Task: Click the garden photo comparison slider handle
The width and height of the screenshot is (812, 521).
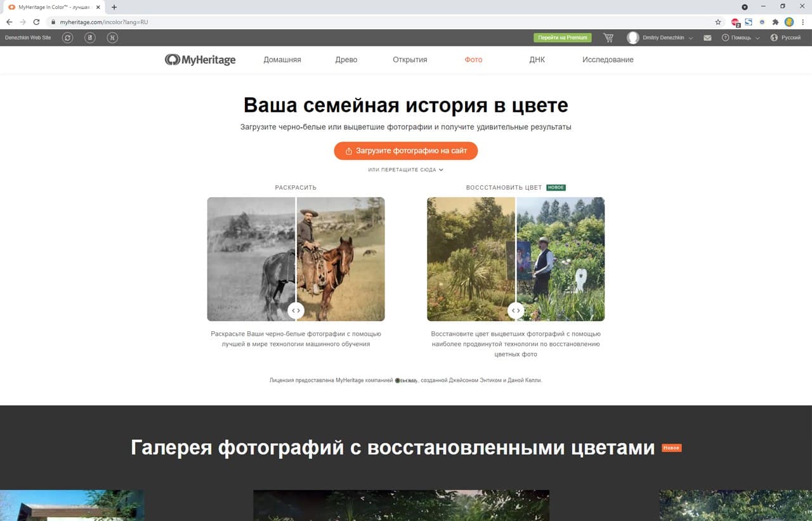Action: (x=516, y=310)
